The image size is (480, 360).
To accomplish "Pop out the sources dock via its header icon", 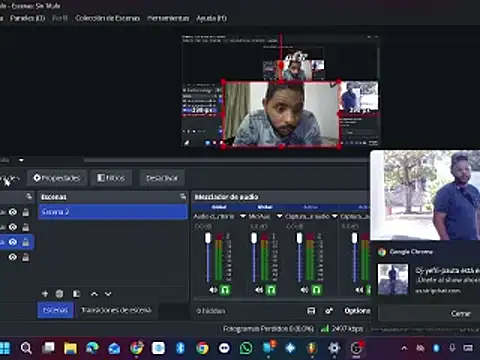I will click(x=29, y=197).
